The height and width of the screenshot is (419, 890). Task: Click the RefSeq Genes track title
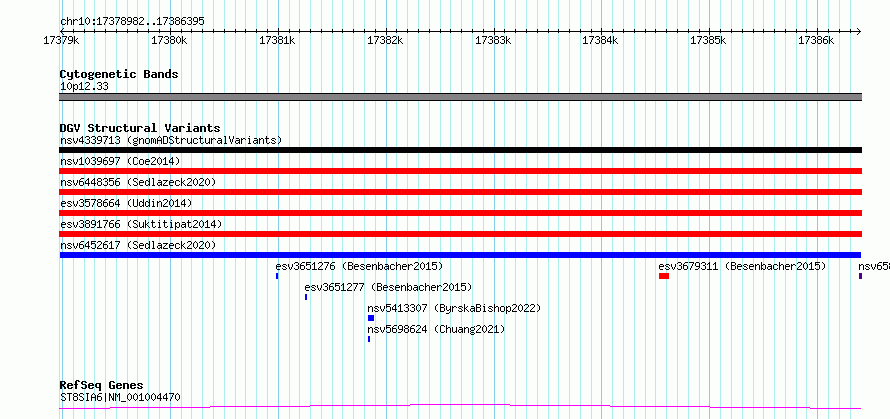point(102,386)
